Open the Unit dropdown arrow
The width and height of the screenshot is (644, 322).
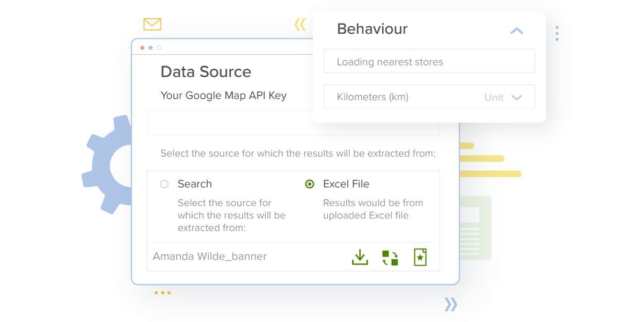point(517,98)
